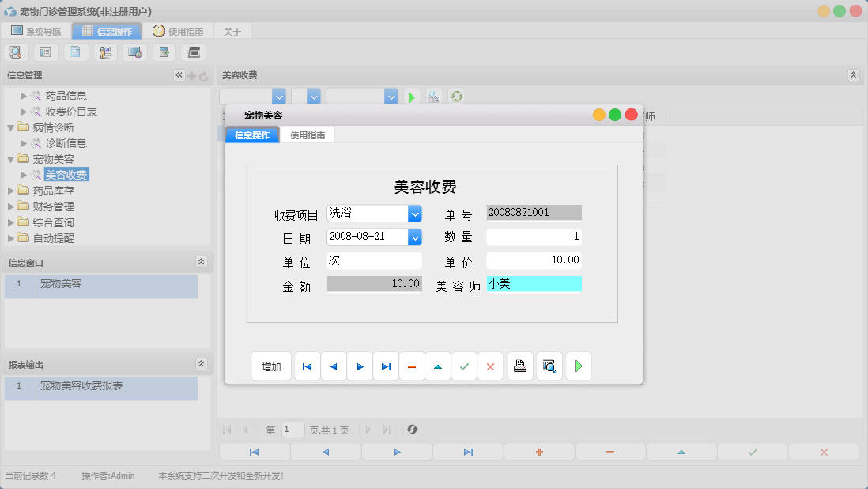868x489 pixels.
Task: Open the 日期 date picker dropdown
Action: (415, 237)
